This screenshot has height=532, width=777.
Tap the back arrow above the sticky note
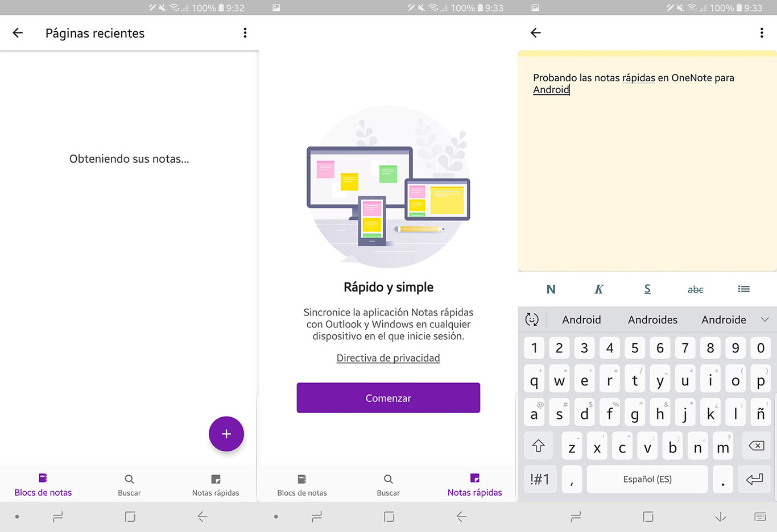tap(535, 32)
